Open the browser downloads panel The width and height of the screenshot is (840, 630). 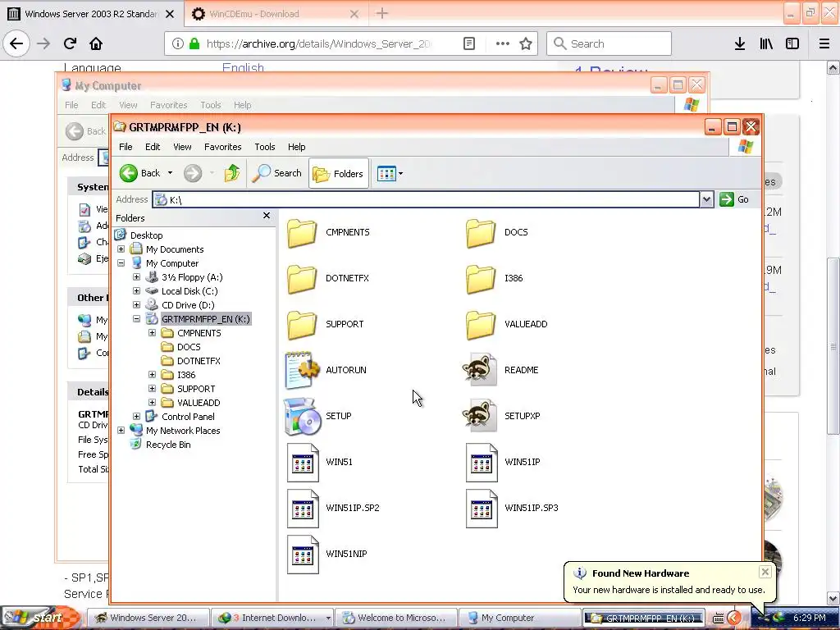[740, 44]
